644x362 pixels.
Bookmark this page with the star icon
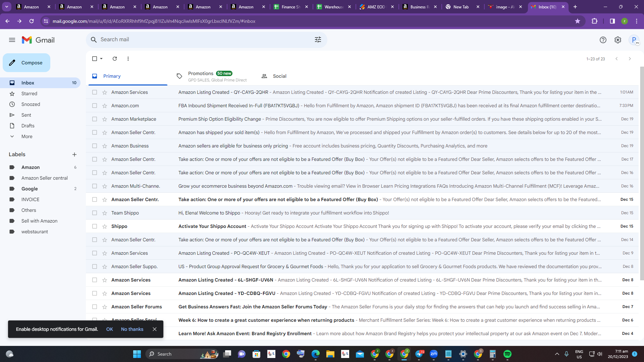[x=578, y=21]
